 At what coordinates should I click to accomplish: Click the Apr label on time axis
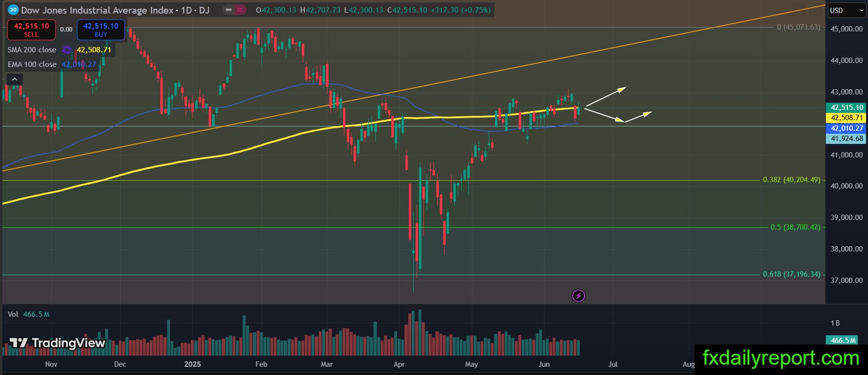[x=399, y=364]
